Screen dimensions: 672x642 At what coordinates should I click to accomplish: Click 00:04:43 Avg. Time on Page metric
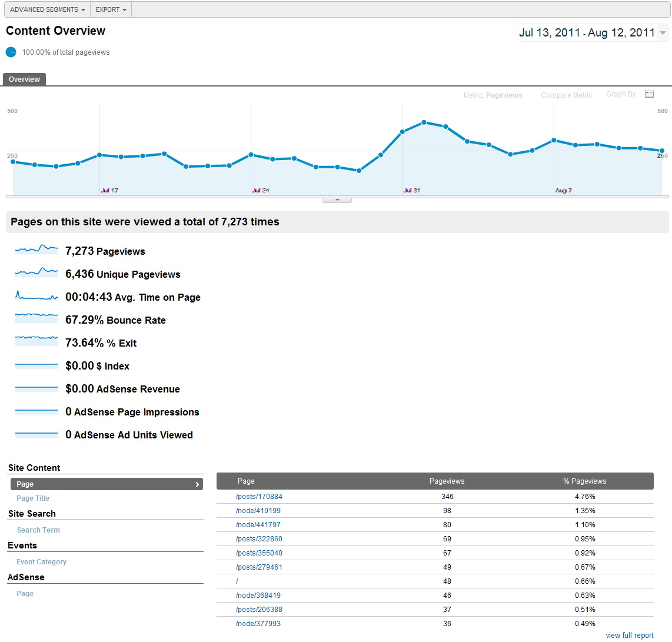pyautogui.click(x=133, y=297)
